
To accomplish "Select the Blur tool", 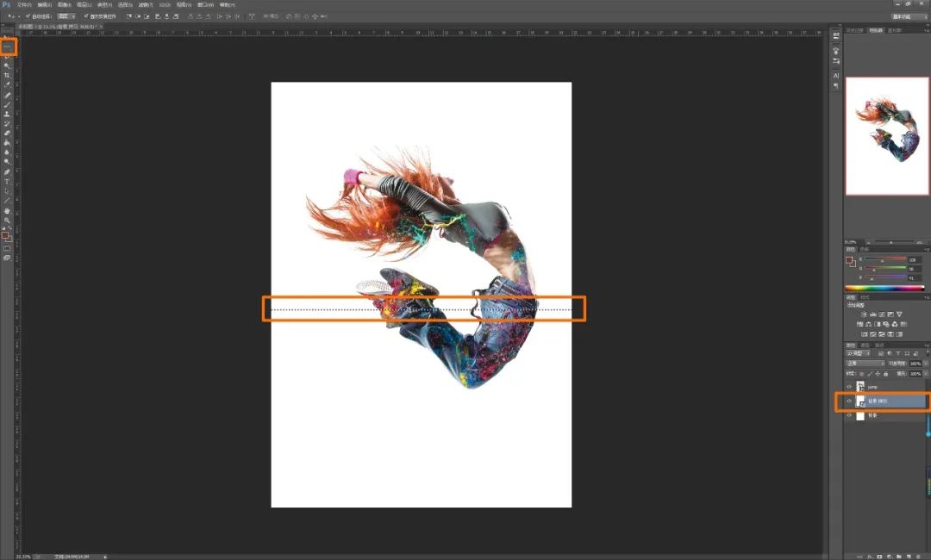I will pos(7,152).
